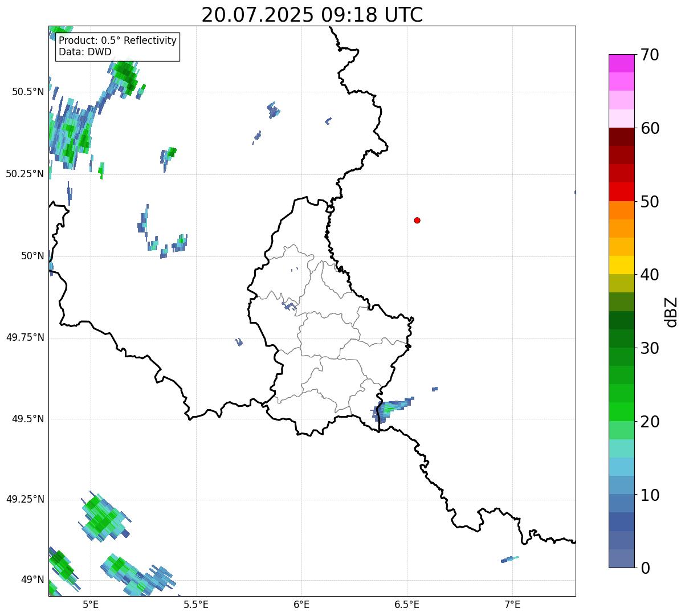The height and width of the screenshot is (616, 685).
Task: Select the 0 label on colorbar
Action: coord(645,568)
